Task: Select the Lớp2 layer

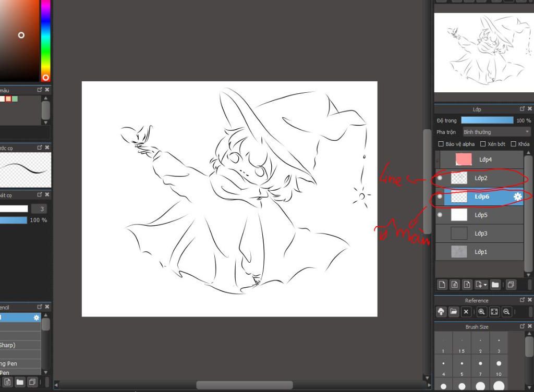Action: pyautogui.click(x=480, y=178)
